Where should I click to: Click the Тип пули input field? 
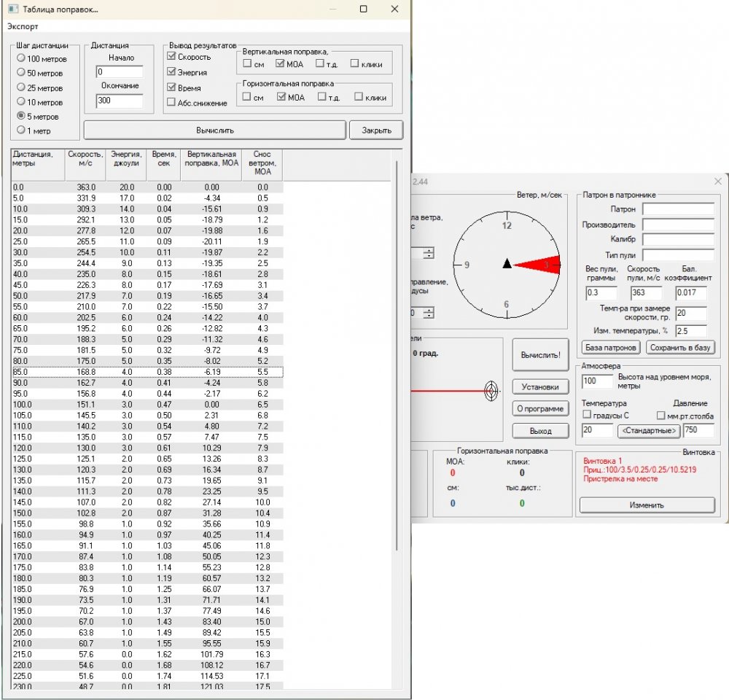point(678,254)
